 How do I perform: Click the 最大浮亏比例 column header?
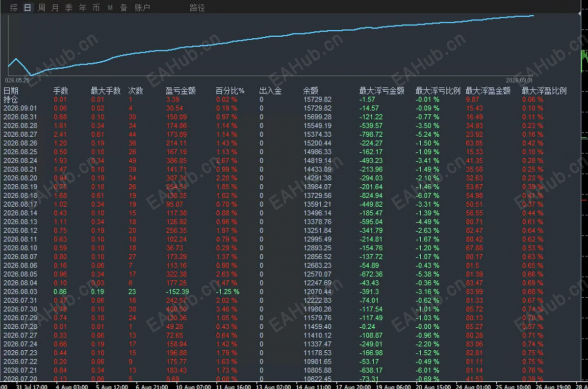437,91
